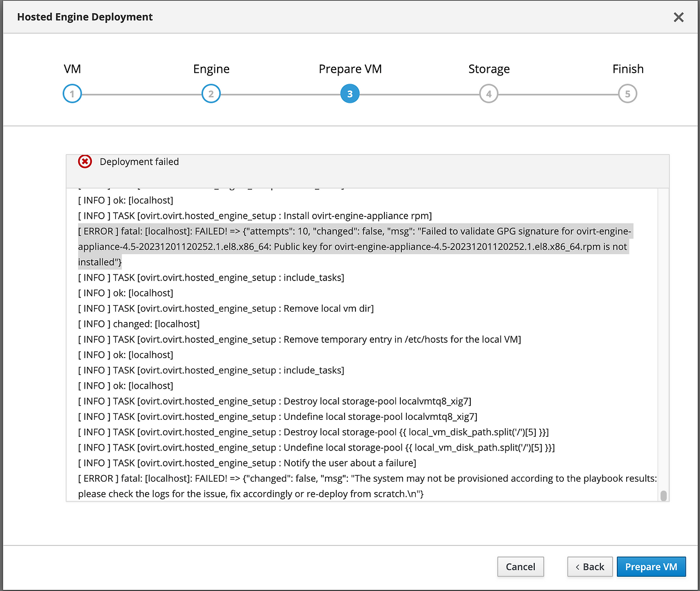The width and height of the screenshot is (700, 591).
Task: Select the Engine step heading
Action: 211,69
